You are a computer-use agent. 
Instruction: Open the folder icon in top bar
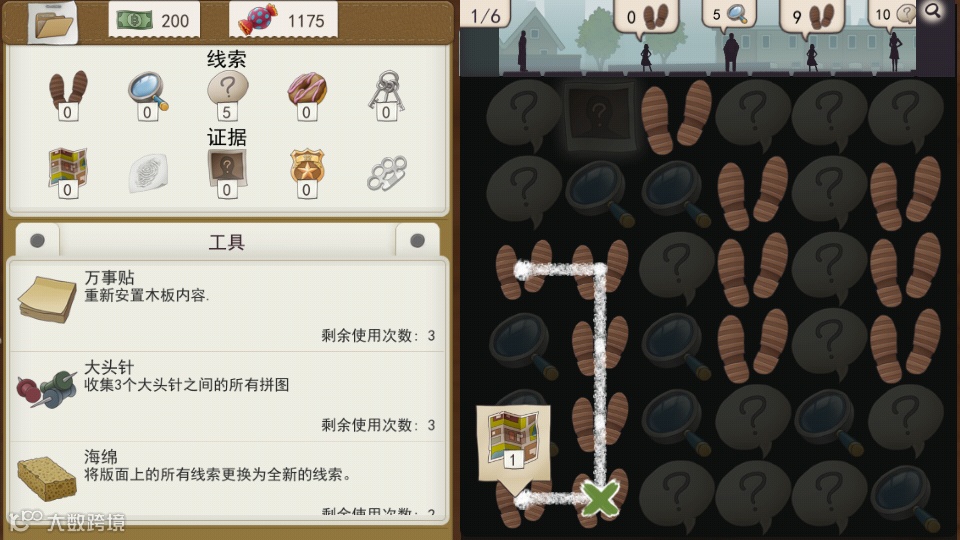[x=54, y=23]
